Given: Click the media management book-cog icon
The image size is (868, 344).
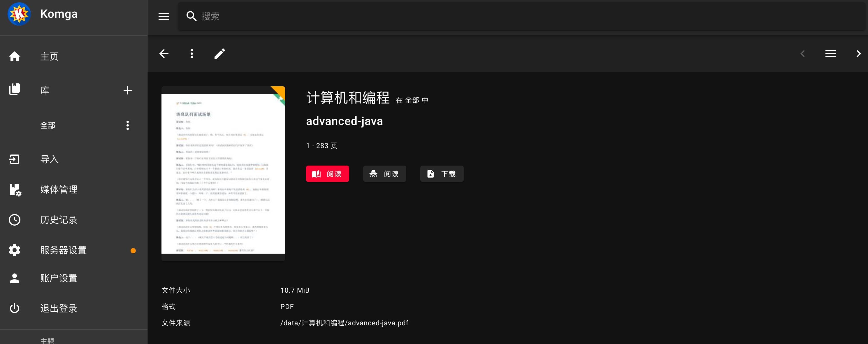Looking at the screenshot, I should pos(15,190).
